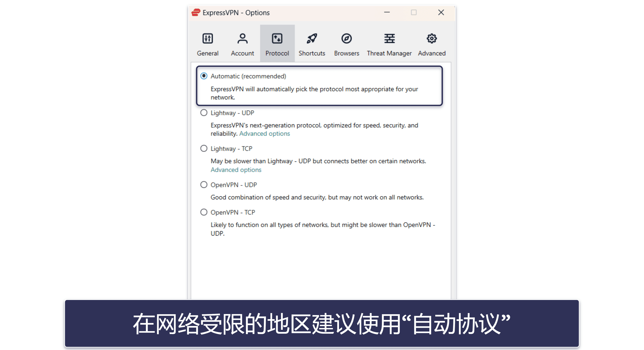Switch to the Account tab label

242,53
